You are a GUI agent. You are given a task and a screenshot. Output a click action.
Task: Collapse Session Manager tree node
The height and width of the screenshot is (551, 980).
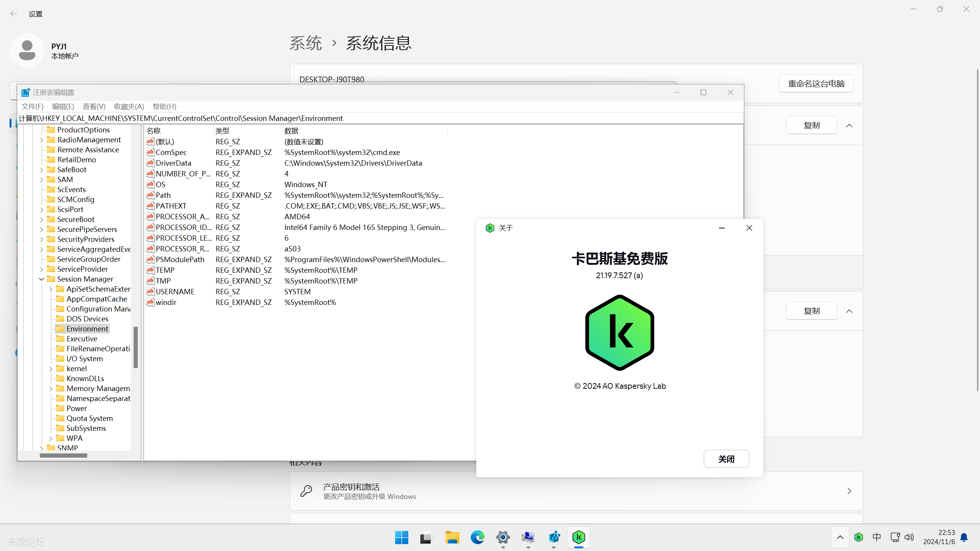(41, 279)
